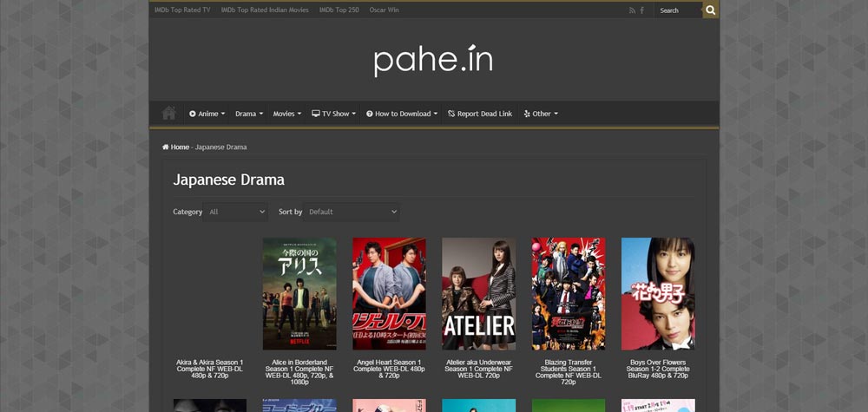The height and width of the screenshot is (412, 868).
Task: Open IMDb Top 250 link
Action: 339,10
